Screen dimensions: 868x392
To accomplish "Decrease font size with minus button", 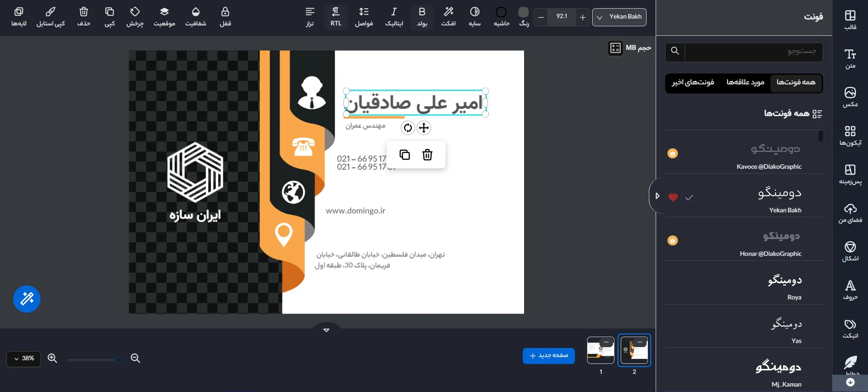I will (x=541, y=17).
